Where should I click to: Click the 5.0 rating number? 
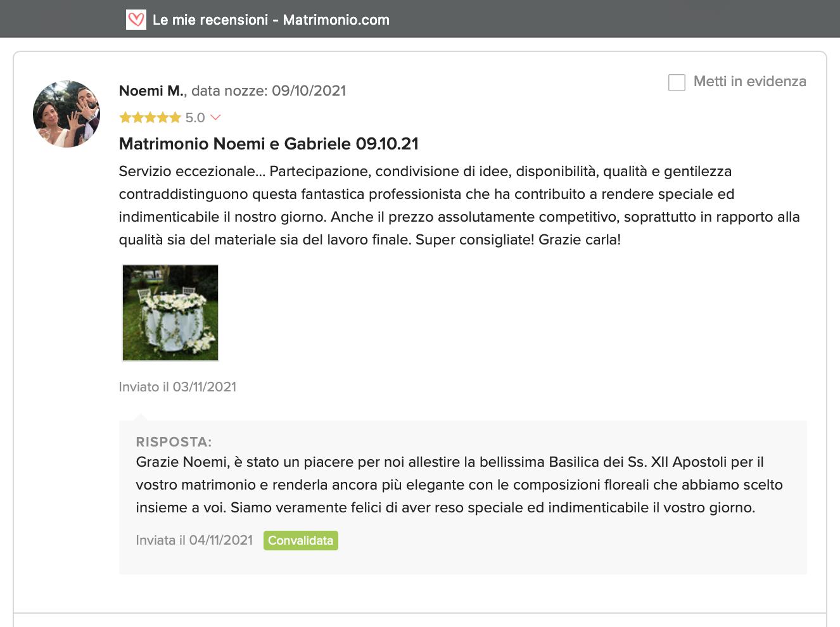(x=195, y=118)
